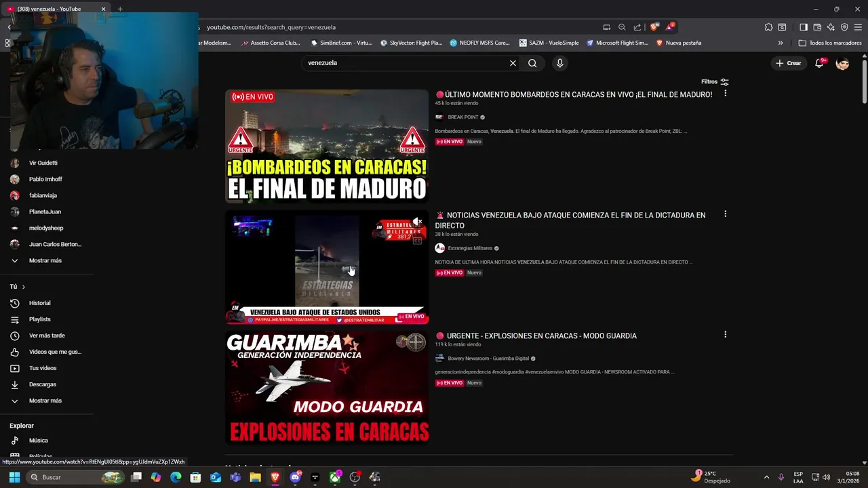The height and width of the screenshot is (488, 868).
Task: Open melodysheep channel subscription
Action: [46, 228]
